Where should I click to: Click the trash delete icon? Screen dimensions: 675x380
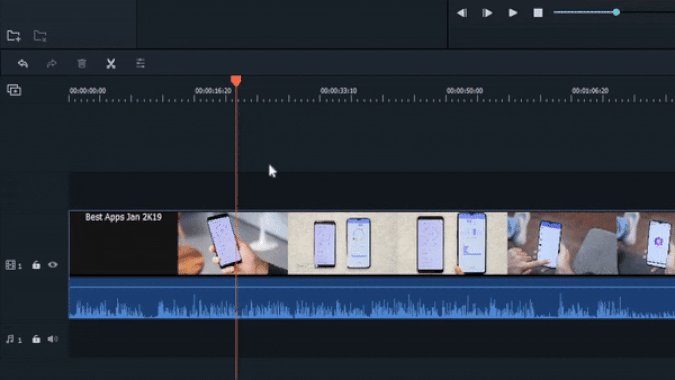point(82,64)
